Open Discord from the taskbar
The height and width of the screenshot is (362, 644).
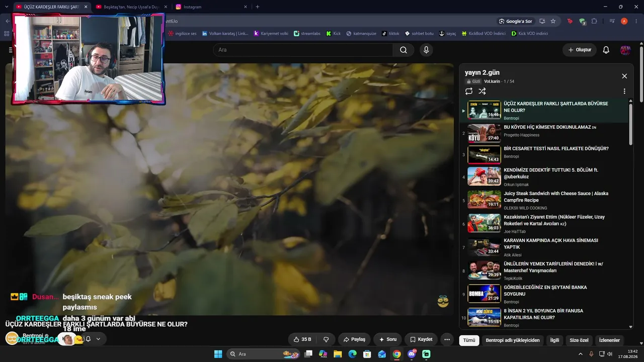coord(412,354)
